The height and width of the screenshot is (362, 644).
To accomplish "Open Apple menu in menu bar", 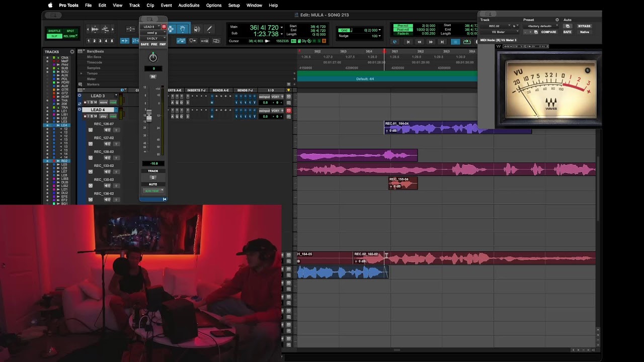I will tap(50, 5).
